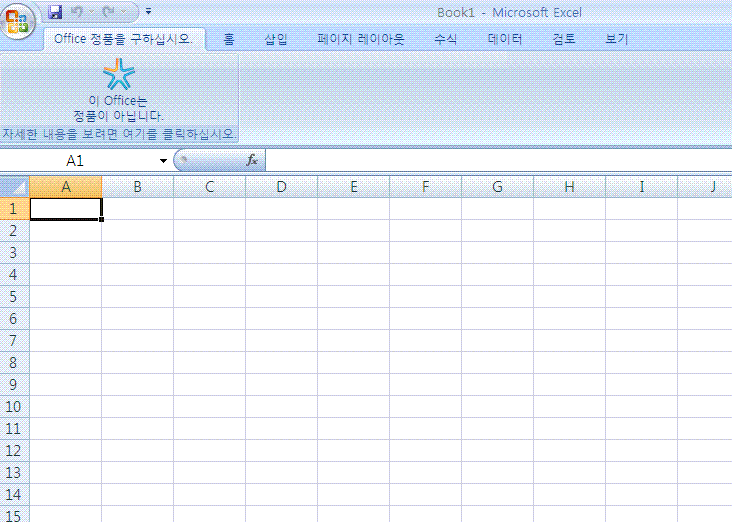732x522 pixels.
Task: Click the active cell A1
Action: point(66,209)
